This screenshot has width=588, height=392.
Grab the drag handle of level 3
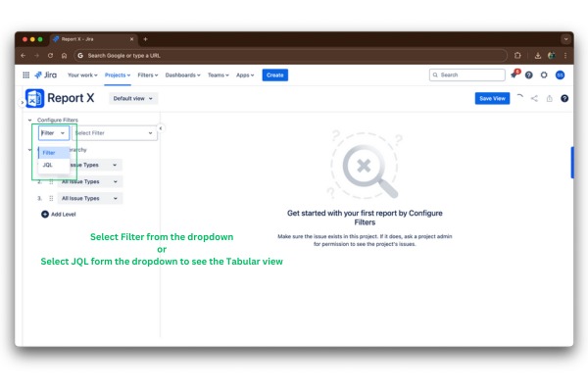[51, 198]
